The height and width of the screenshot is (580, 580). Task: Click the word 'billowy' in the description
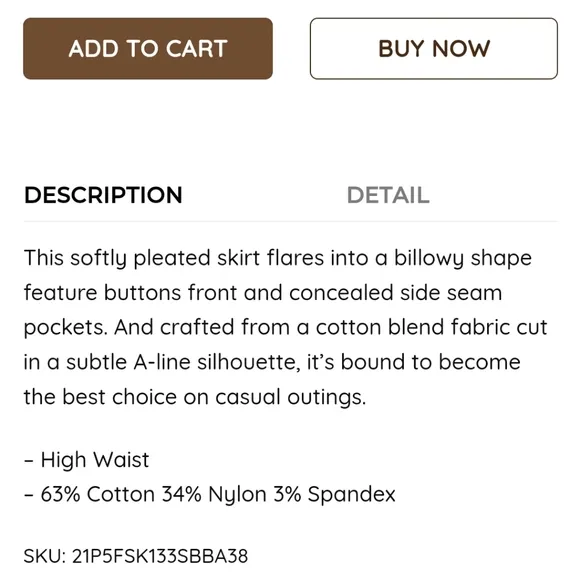point(429,258)
